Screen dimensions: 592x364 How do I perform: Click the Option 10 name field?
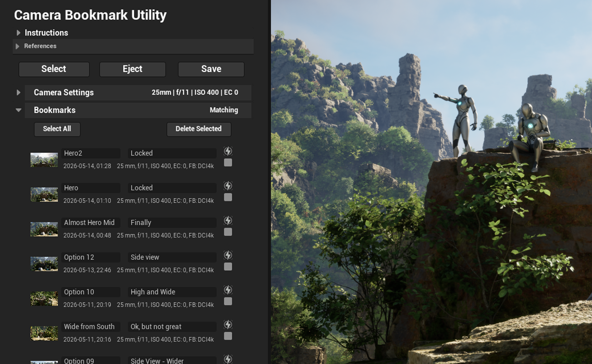tap(91, 292)
